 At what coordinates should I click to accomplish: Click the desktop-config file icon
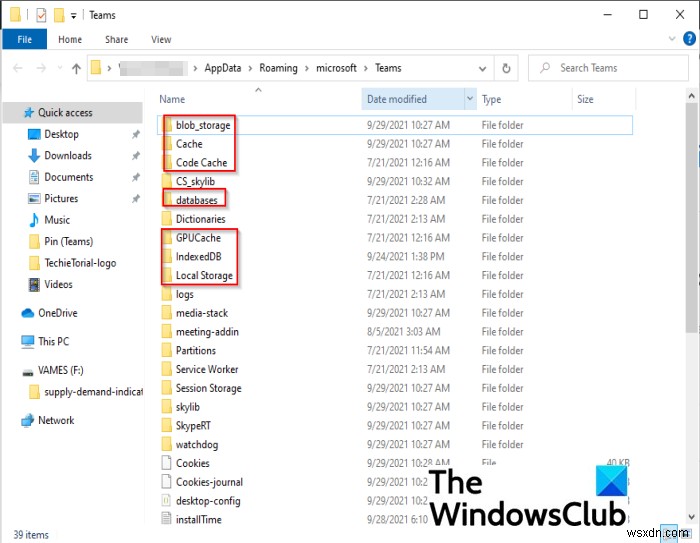tap(166, 501)
